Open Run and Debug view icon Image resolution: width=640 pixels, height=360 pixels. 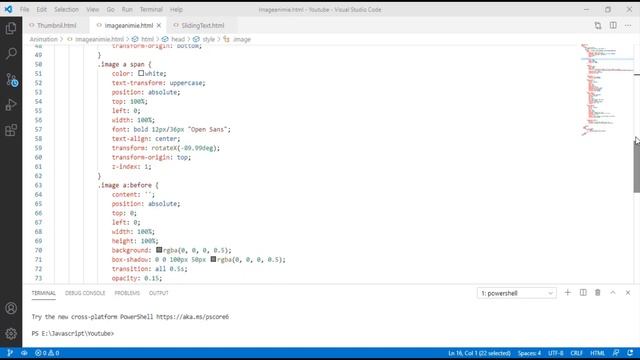[11, 105]
